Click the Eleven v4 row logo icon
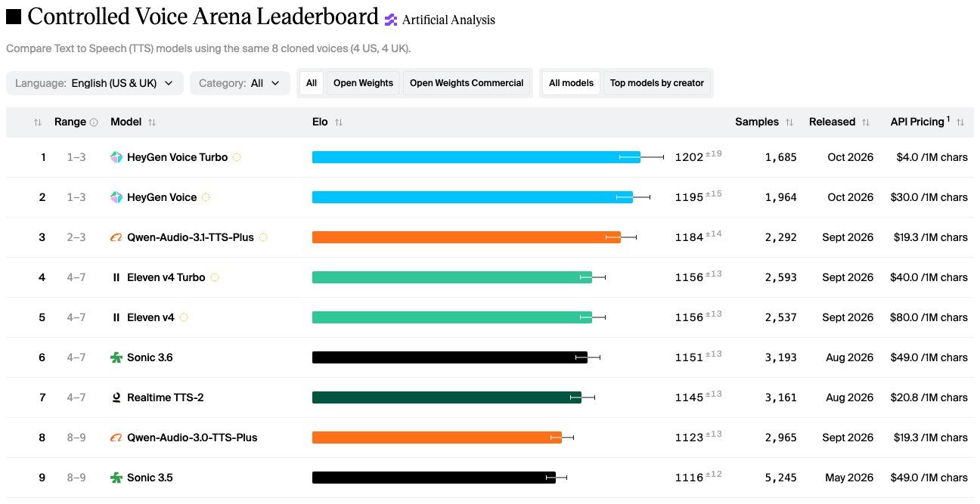The image size is (980, 504). point(116,317)
